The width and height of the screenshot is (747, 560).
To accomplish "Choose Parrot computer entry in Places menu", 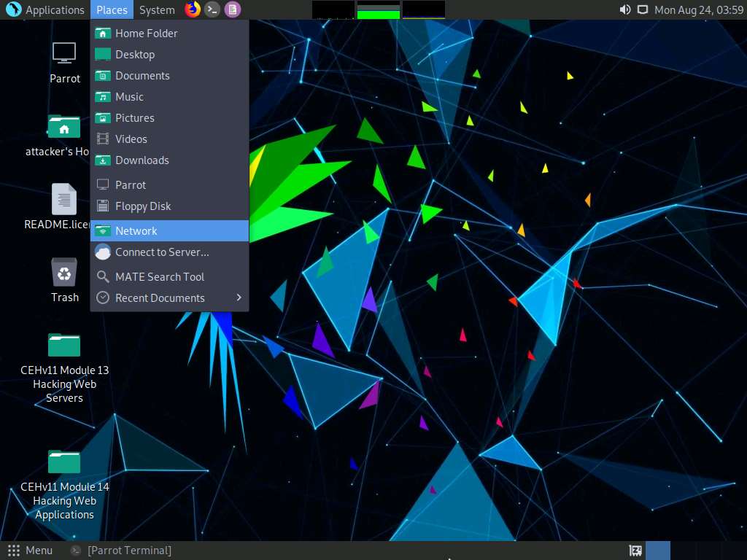I will click(x=169, y=184).
